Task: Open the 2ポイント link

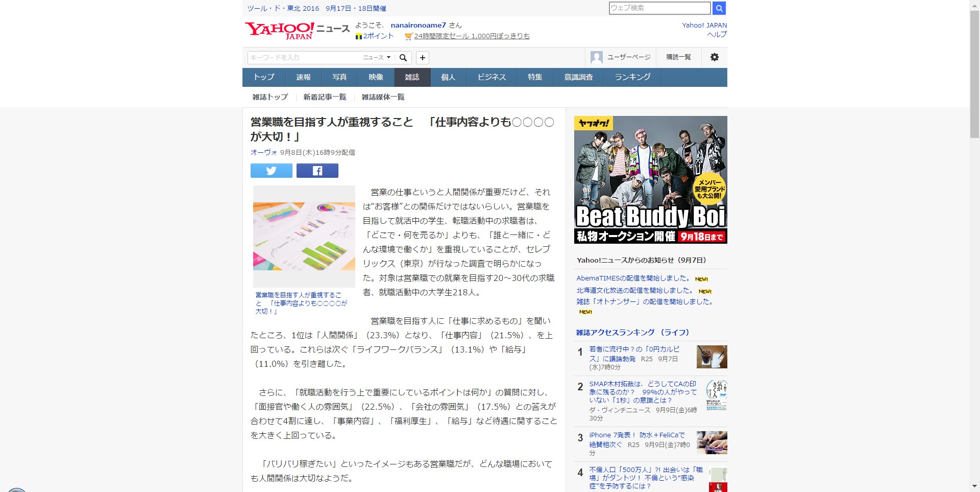Action: tap(378, 36)
